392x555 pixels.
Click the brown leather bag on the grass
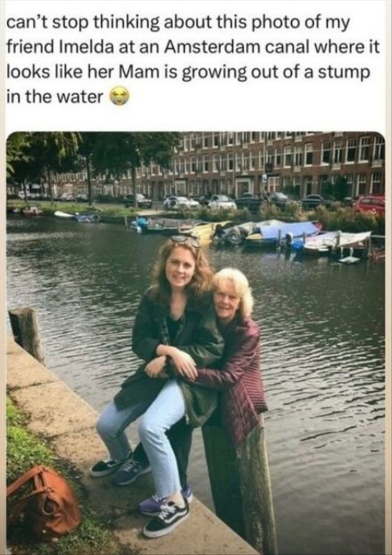coord(43,499)
